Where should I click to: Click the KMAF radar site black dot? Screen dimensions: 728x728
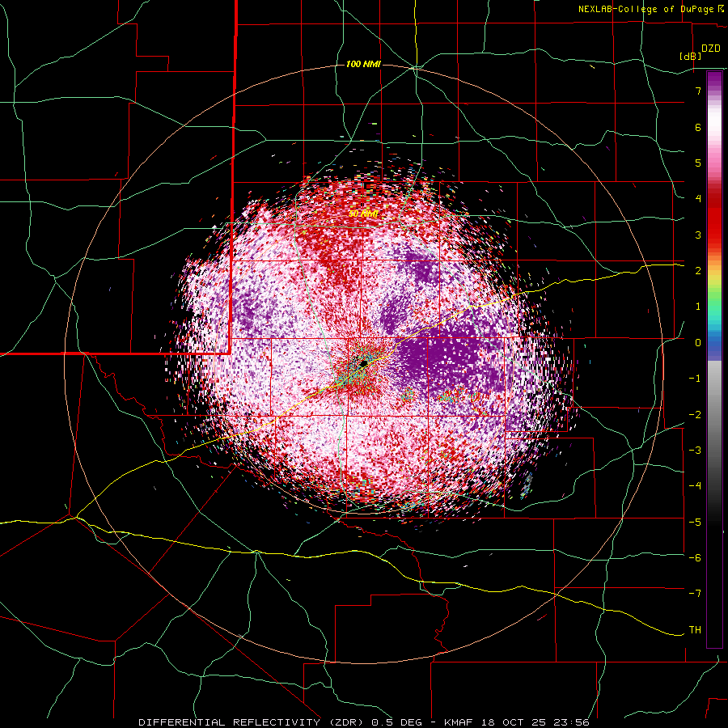tap(363, 362)
